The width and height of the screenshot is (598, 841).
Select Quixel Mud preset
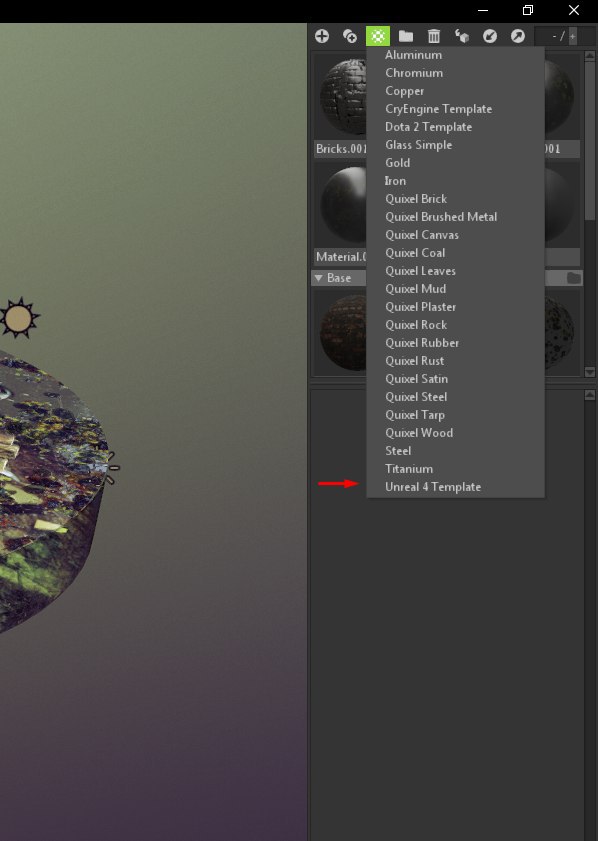pyautogui.click(x=415, y=289)
